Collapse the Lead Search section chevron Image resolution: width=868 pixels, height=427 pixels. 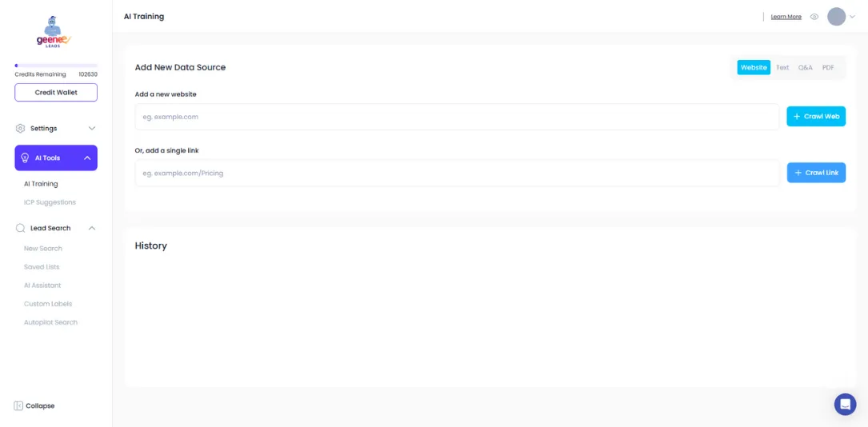91,228
